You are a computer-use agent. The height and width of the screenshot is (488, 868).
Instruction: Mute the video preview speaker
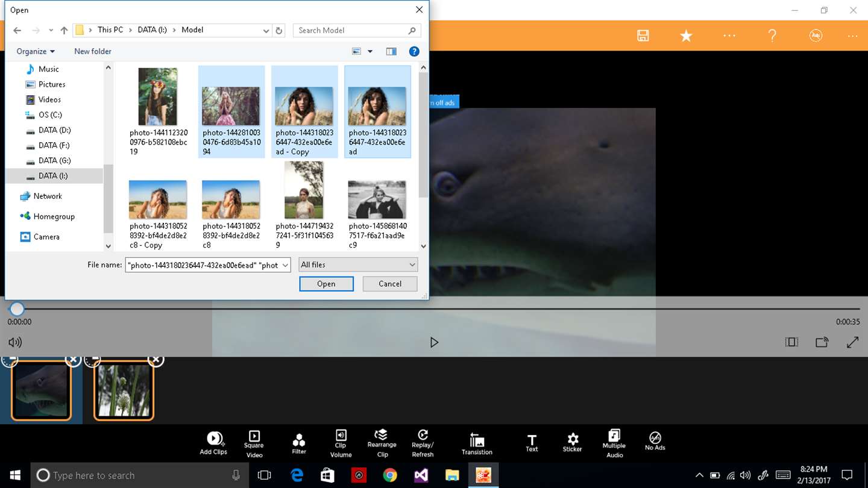(x=15, y=342)
